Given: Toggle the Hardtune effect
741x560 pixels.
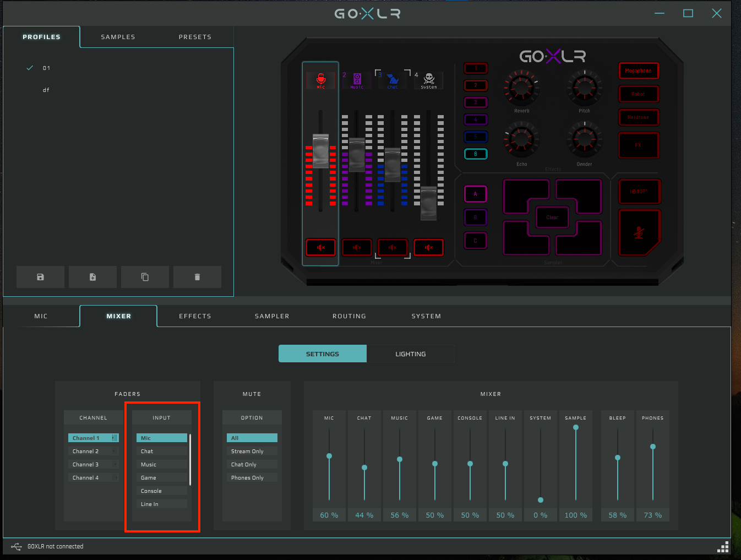Looking at the screenshot, I should pyautogui.click(x=639, y=117).
